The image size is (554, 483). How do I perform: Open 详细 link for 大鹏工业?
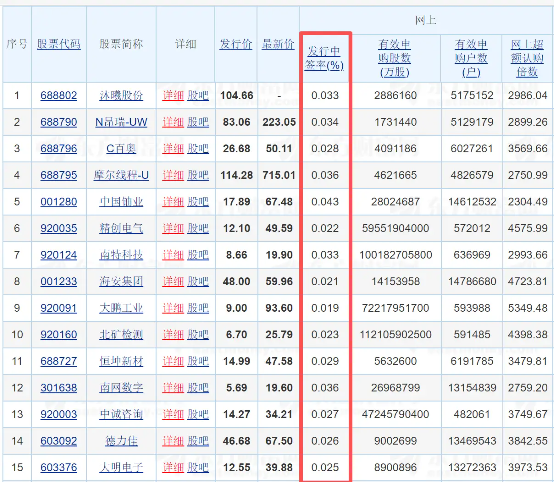pyautogui.click(x=173, y=308)
